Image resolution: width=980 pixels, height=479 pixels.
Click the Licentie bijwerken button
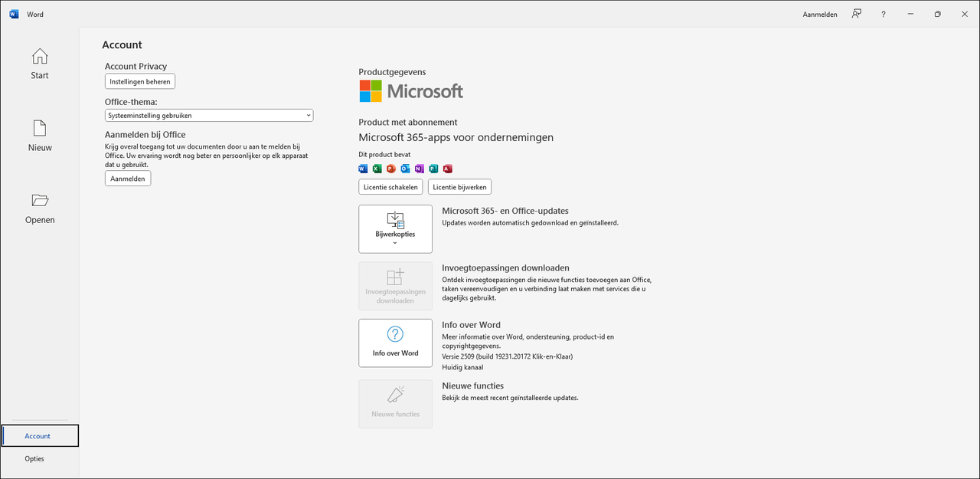point(459,187)
